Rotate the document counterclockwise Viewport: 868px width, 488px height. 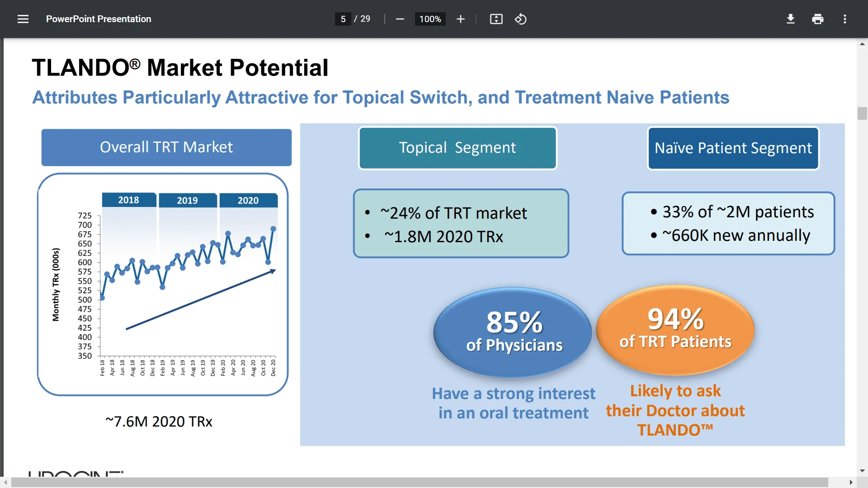click(520, 19)
